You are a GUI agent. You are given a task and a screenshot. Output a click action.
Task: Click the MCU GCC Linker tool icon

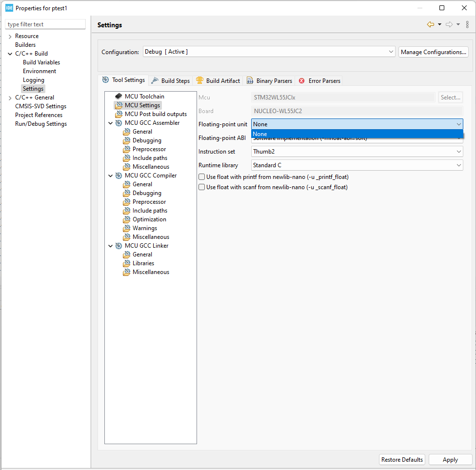point(119,246)
